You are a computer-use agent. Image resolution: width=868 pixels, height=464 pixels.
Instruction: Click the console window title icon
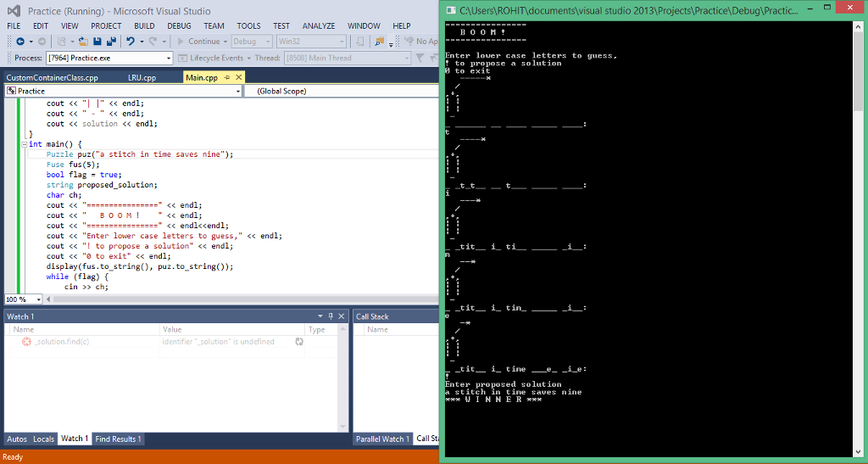pos(451,10)
